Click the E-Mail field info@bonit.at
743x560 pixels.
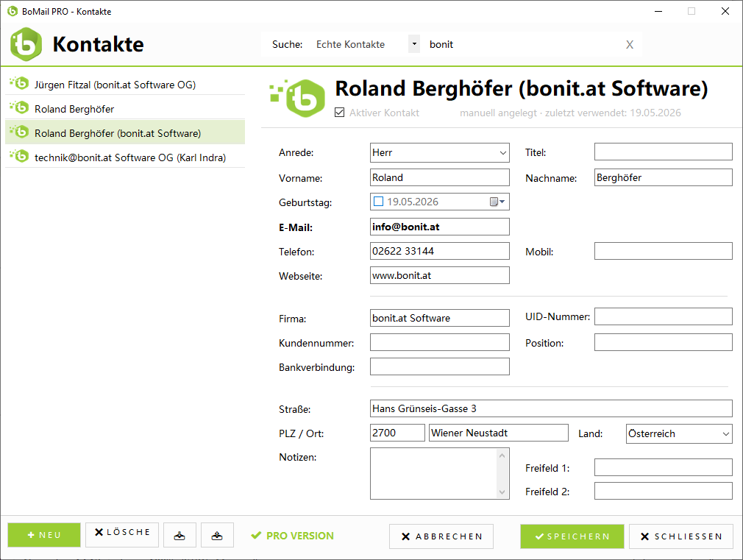(440, 227)
